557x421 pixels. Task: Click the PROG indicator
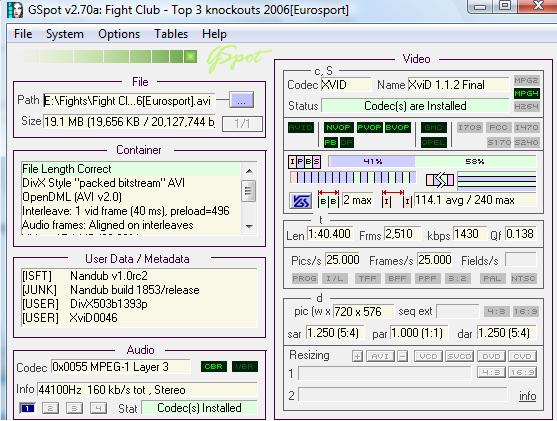click(305, 279)
